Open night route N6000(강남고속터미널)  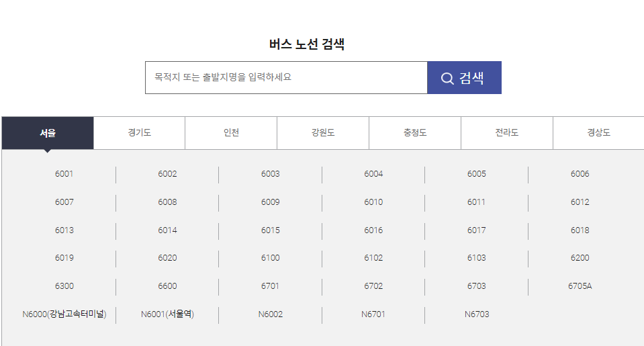point(64,314)
